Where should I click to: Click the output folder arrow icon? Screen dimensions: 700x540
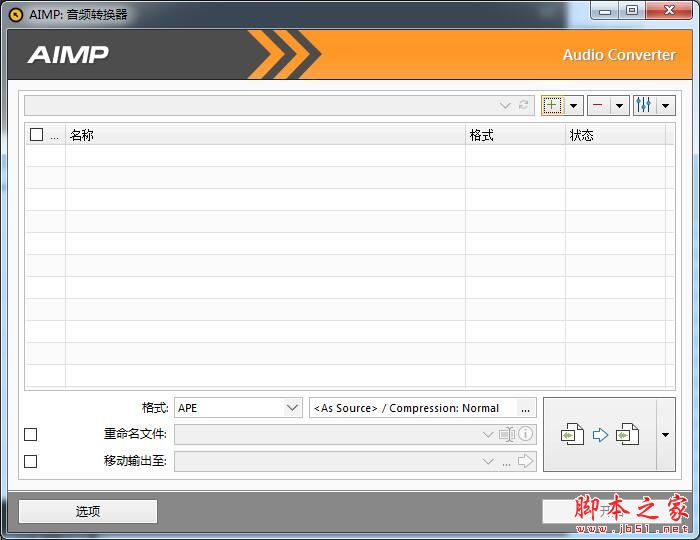coord(526,461)
